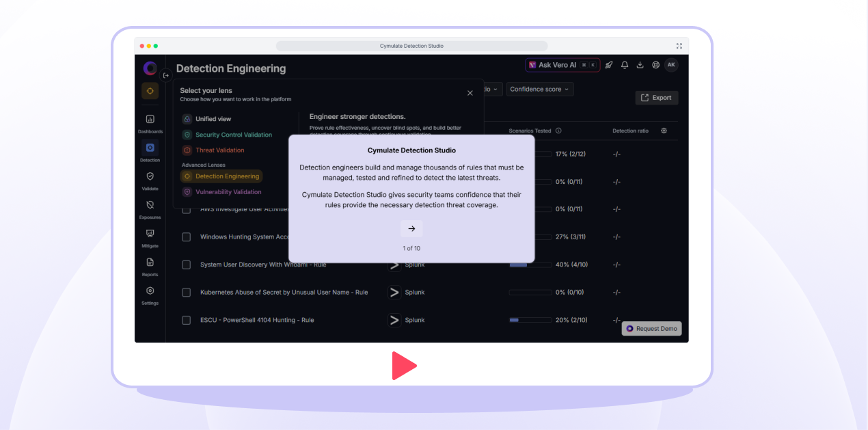Image resolution: width=868 pixels, height=430 pixels.
Task: Open the Confidence score dropdown
Action: [540, 90]
